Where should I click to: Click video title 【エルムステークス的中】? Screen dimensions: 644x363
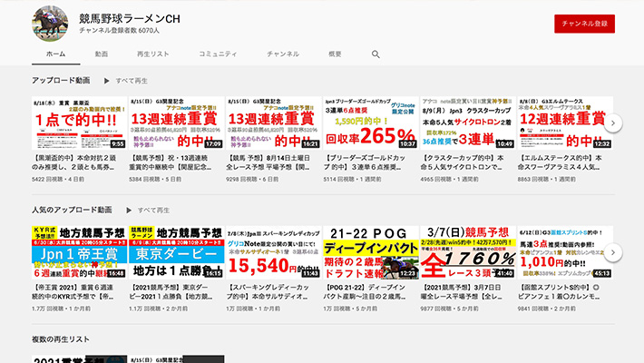point(561,162)
